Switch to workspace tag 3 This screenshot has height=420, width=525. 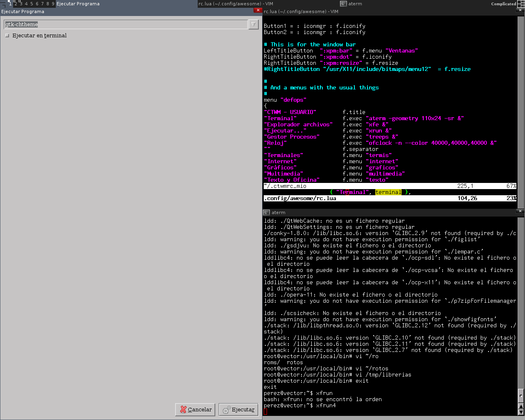pyautogui.click(x=21, y=4)
